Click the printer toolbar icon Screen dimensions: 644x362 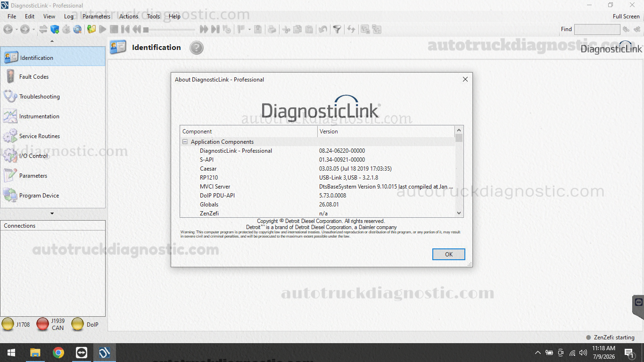[272, 29]
